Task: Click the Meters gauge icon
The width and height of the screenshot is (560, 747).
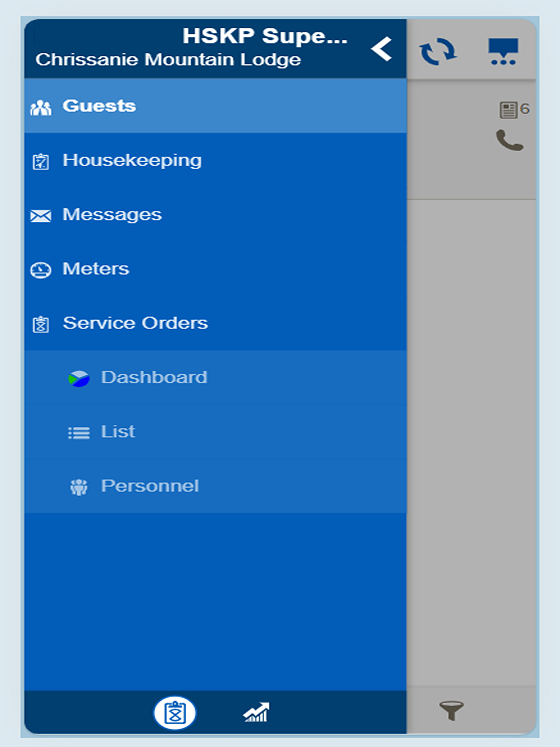Action: click(x=41, y=270)
